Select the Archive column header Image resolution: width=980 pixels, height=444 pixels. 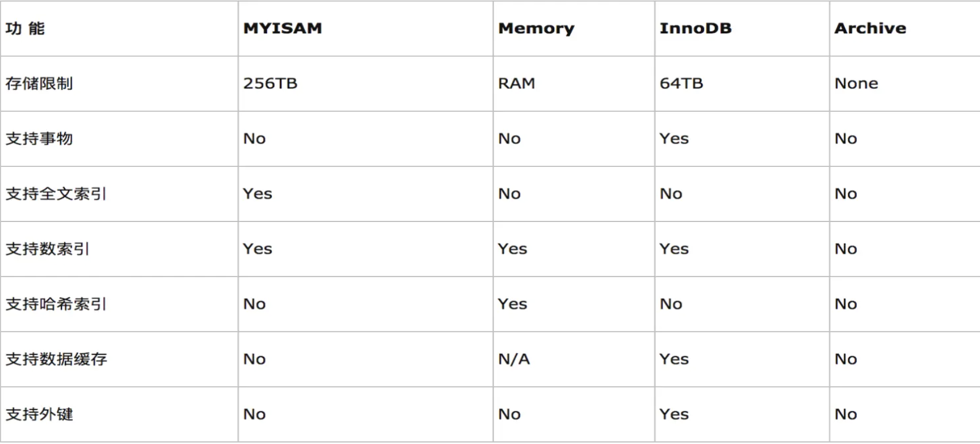(870, 28)
